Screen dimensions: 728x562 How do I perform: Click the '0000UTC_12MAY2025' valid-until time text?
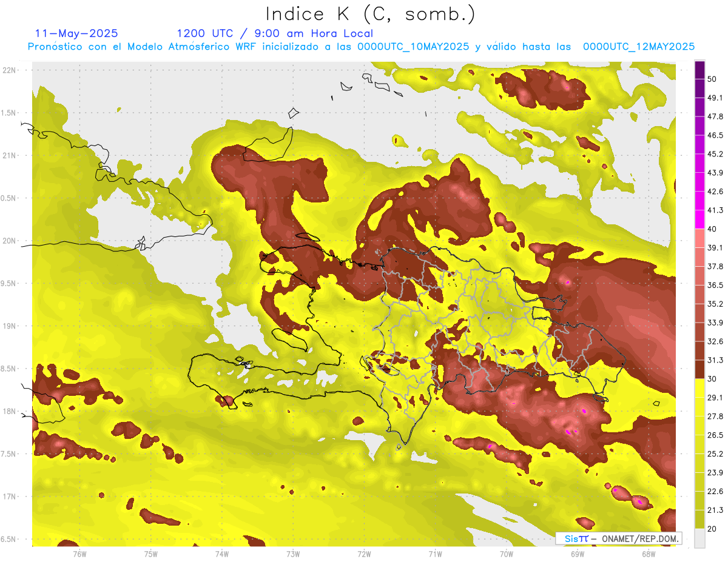[639, 47]
